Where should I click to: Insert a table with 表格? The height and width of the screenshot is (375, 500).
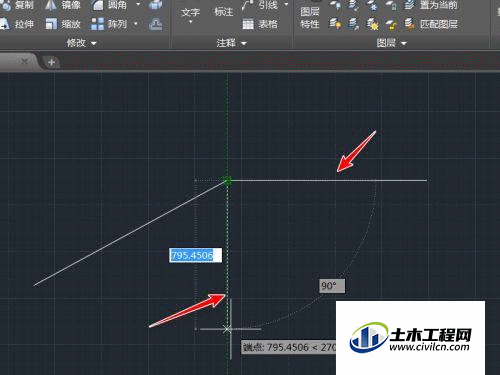point(260,24)
